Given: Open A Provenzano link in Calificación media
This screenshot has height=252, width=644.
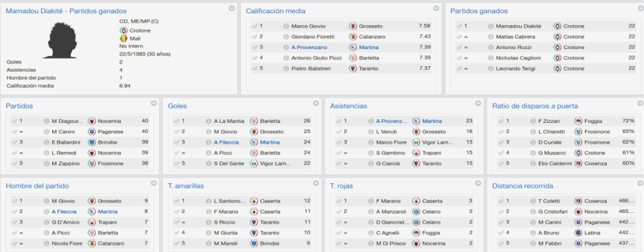Looking at the screenshot, I should (x=309, y=47).
